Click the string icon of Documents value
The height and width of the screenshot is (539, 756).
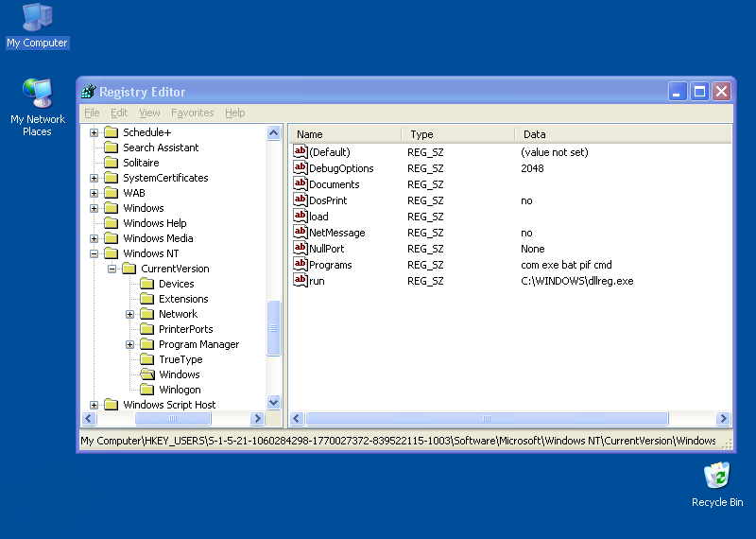click(301, 183)
